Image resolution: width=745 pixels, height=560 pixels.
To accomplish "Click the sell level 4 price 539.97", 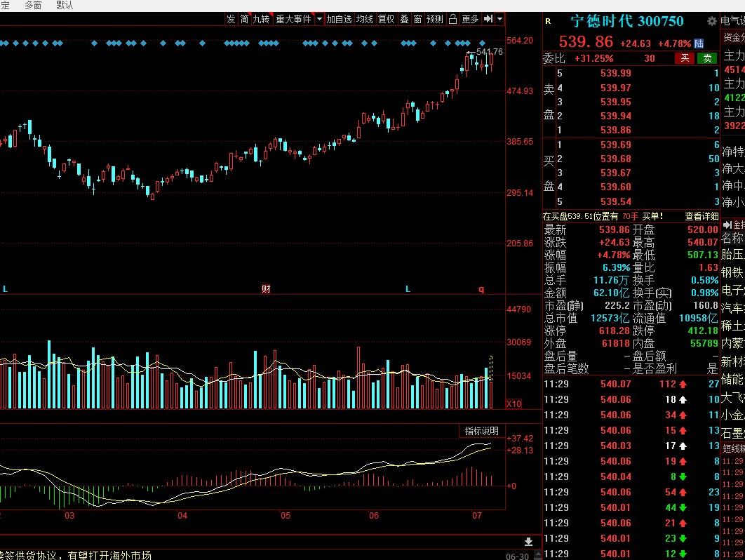I will (x=616, y=88).
